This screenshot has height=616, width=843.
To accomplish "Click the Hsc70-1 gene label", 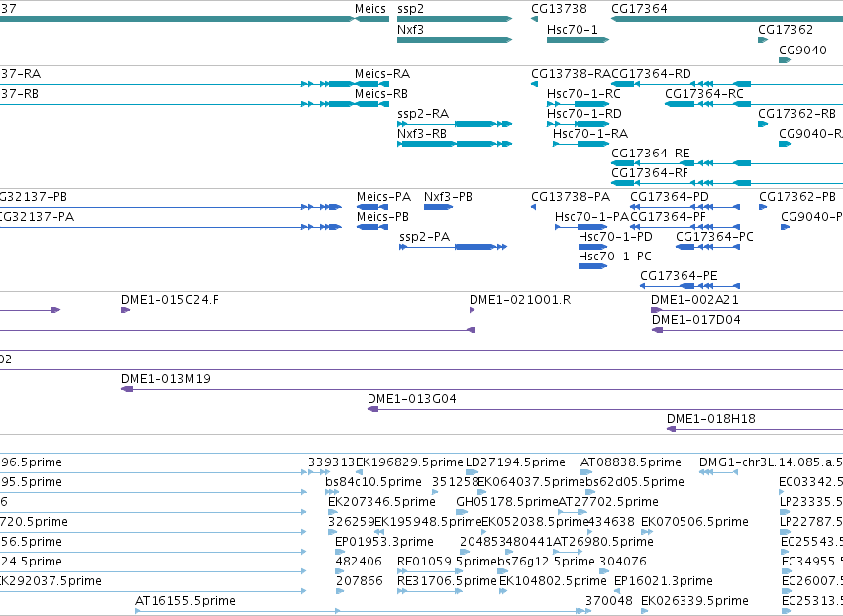I will click(x=572, y=29).
